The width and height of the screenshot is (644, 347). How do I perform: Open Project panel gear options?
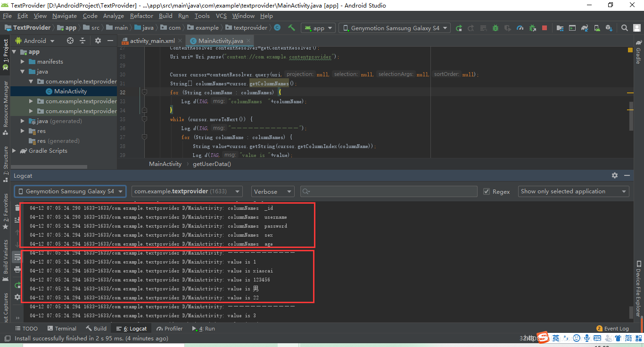pos(98,41)
